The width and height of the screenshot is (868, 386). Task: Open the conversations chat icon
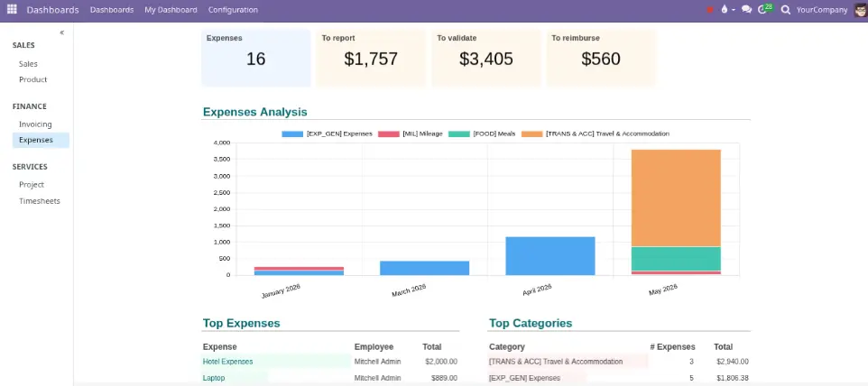click(746, 10)
